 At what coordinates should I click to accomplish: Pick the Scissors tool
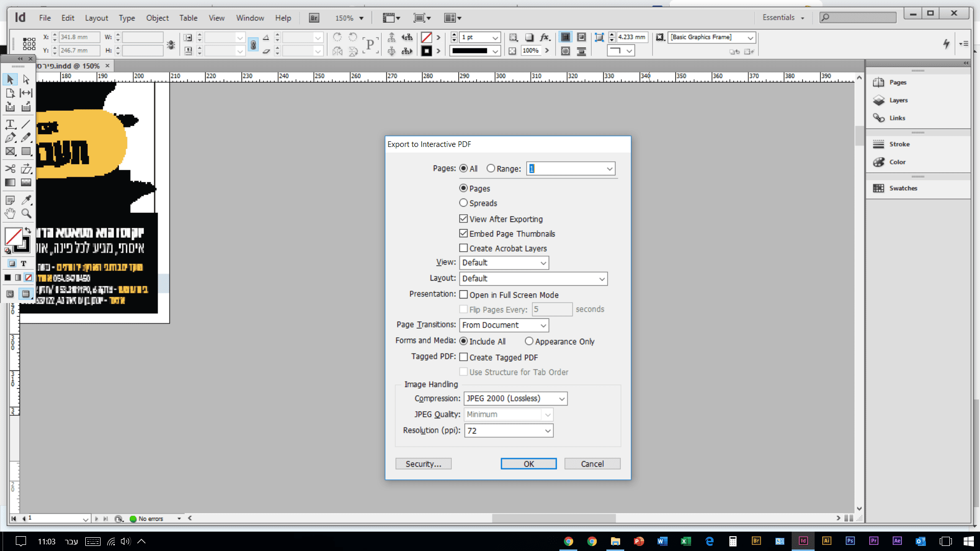pyautogui.click(x=10, y=169)
